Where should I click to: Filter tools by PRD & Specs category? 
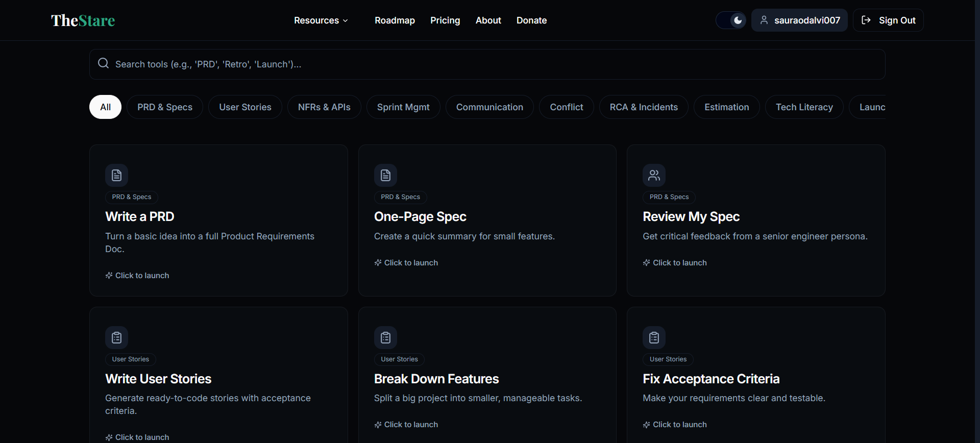164,107
